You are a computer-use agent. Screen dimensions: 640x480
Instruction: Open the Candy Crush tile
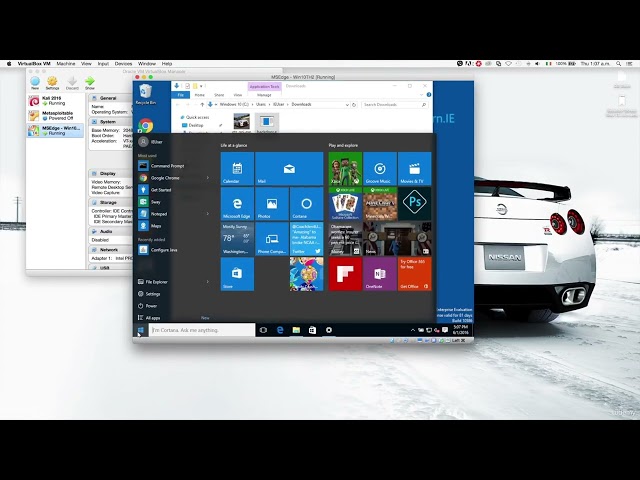pyautogui.click(x=307, y=274)
